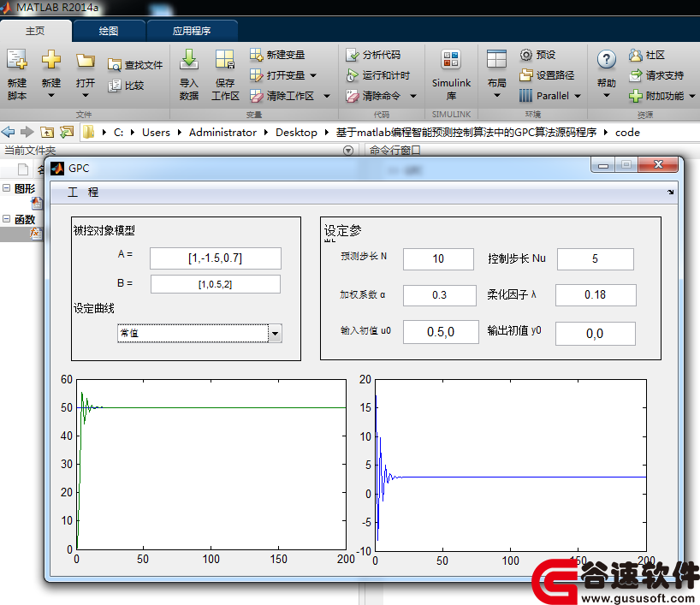Click the 柔化因子 λ field
This screenshot has width=700, height=605.
coord(596,295)
